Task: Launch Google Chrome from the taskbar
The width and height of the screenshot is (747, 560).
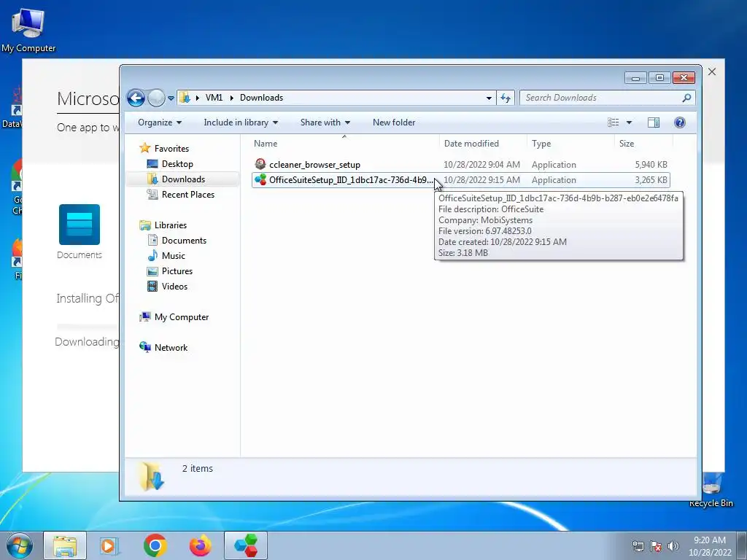Action: 155,545
